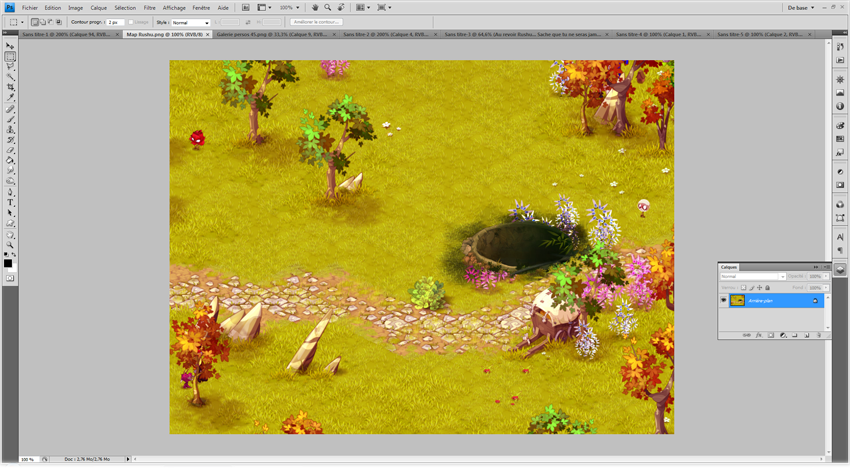Select the Paint Bucket tool
850x468 pixels.
10,161
